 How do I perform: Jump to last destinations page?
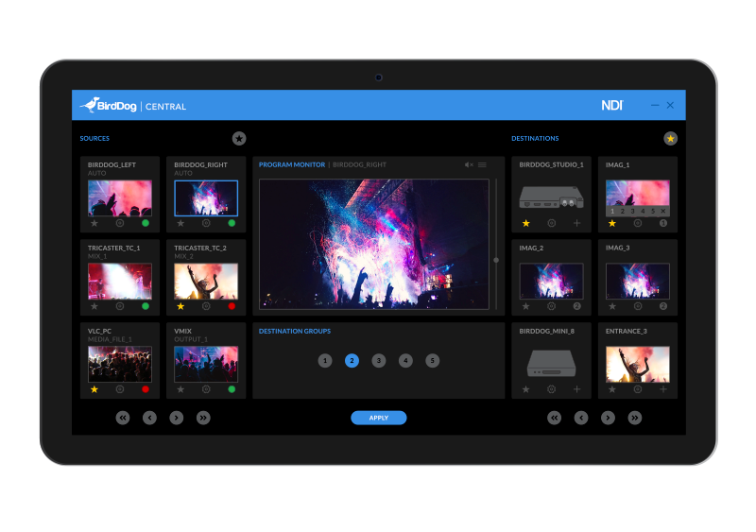(635, 418)
